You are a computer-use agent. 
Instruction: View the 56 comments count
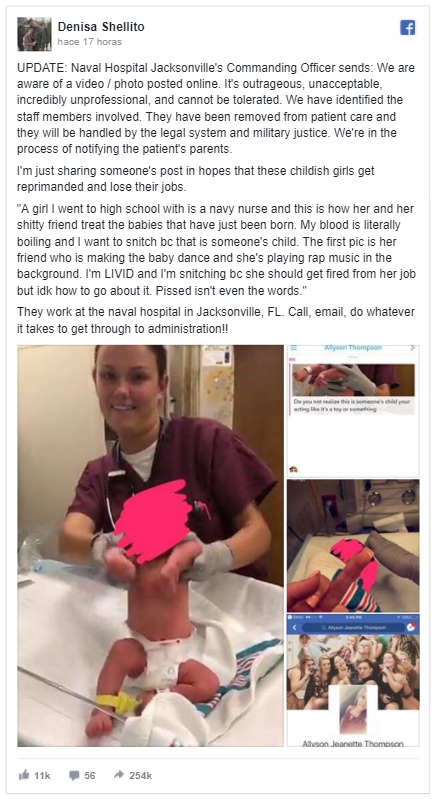[90, 776]
